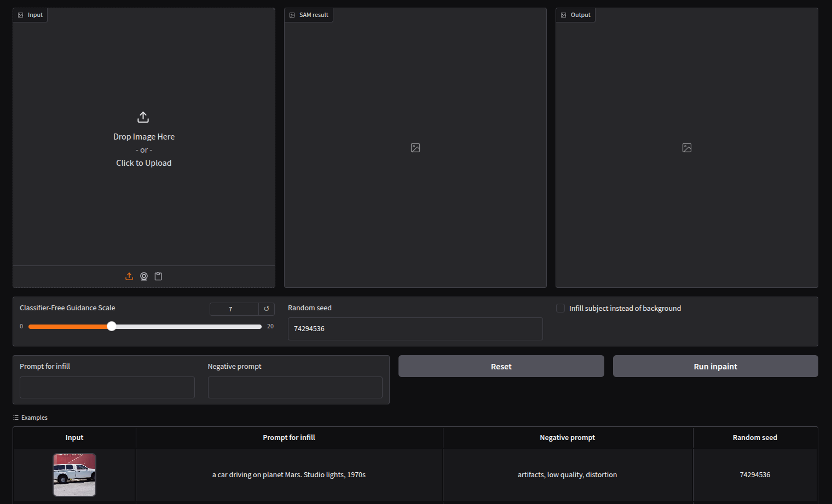832x504 pixels.
Task: Open the webcam capture source
Action: tap(143, 276)
